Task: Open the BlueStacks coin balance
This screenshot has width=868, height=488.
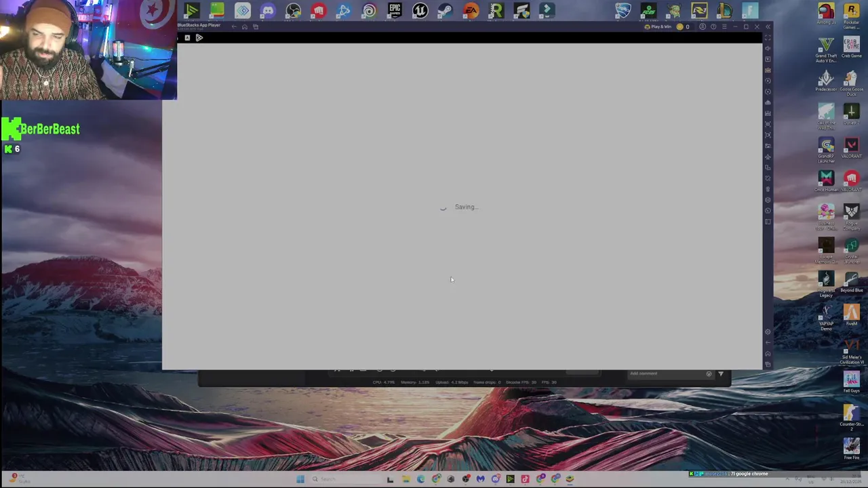Action: [683, 26]
